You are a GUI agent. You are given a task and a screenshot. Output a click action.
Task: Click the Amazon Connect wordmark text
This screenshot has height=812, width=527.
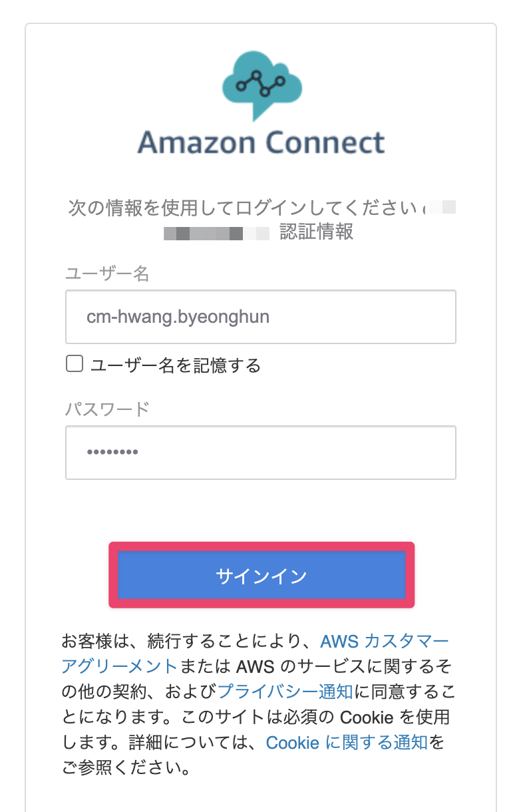coord(261,143)
